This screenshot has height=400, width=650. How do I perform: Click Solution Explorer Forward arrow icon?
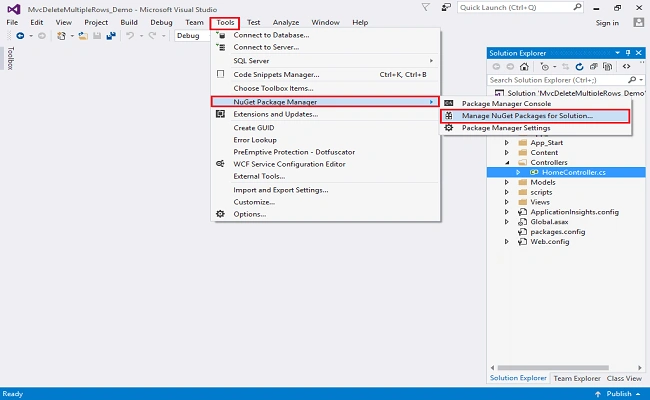click(510, 66)
